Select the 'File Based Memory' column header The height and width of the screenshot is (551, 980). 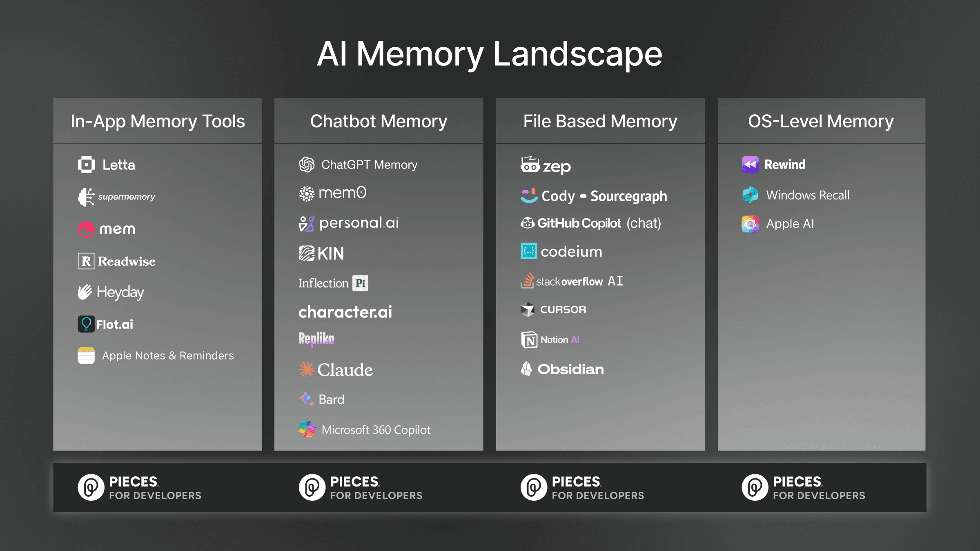tap(600, 121)
